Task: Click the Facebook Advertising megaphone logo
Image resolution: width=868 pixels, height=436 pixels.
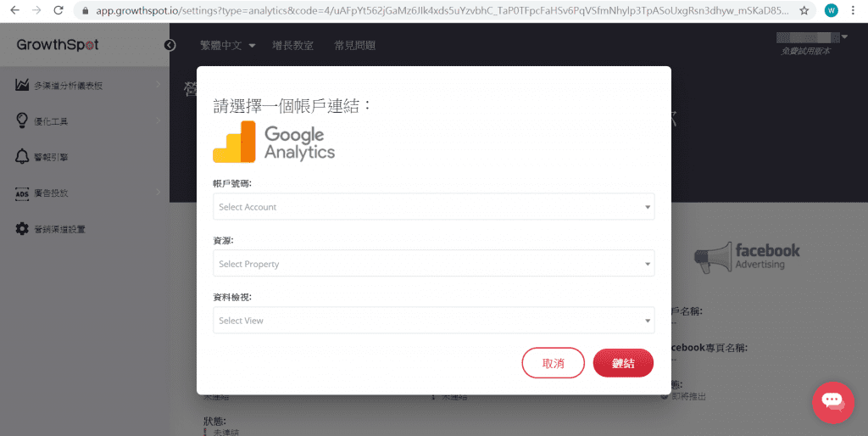Action: click(747, 258)
